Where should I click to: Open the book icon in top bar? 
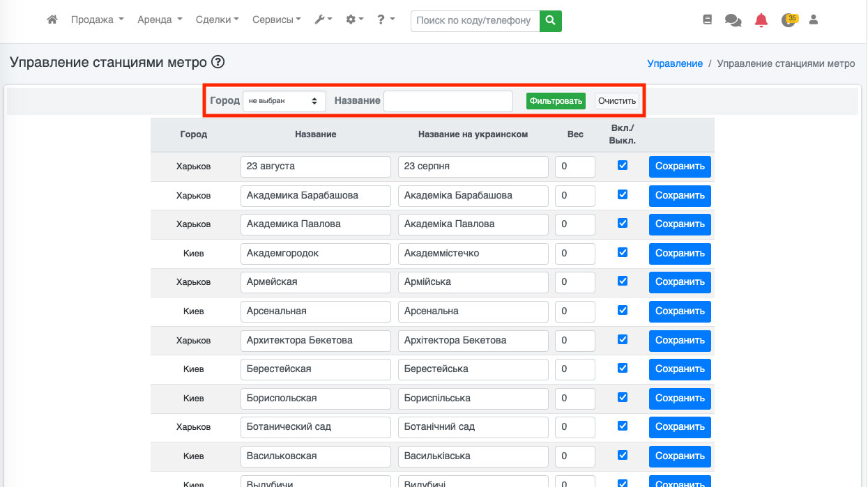[x=708, y=20]
